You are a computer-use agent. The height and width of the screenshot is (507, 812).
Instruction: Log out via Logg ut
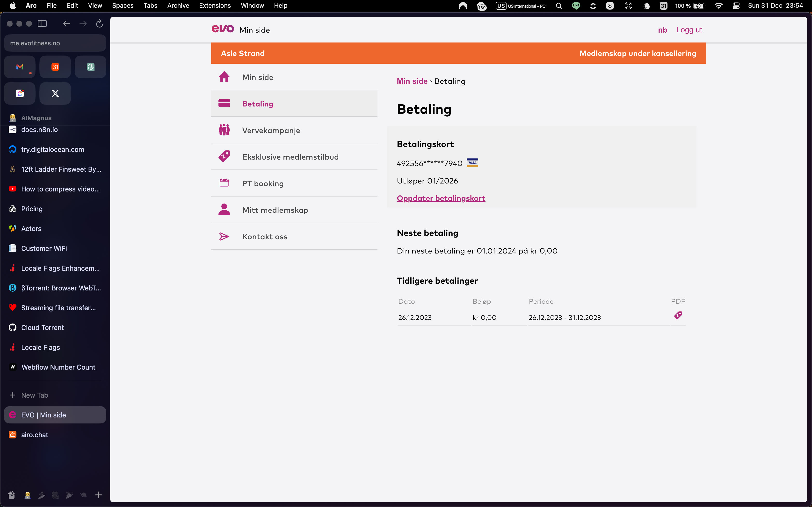[689, 30]
